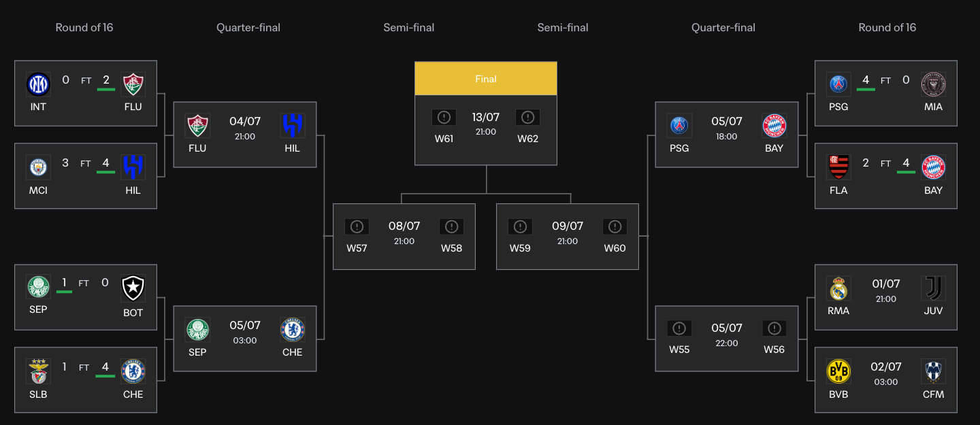This screenshot has width=980, height=425.
Task: Click the W61 placeholder icon in the Final
Action: click(444, 118)
